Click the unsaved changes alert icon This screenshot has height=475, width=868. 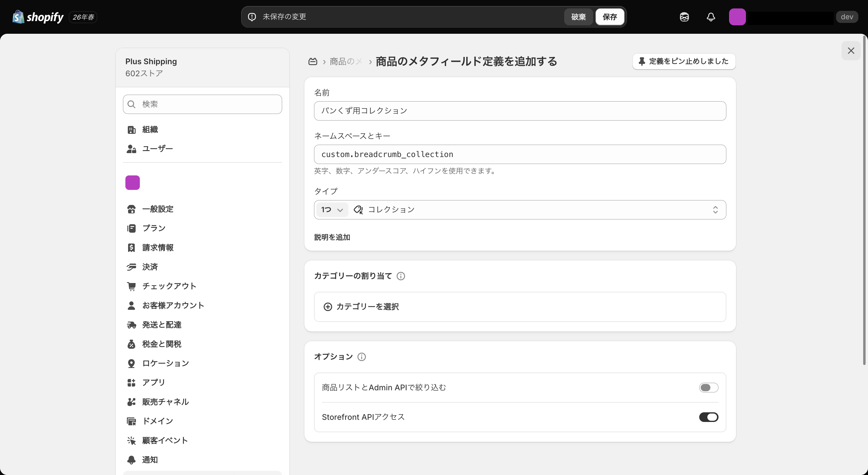point(252,17)
